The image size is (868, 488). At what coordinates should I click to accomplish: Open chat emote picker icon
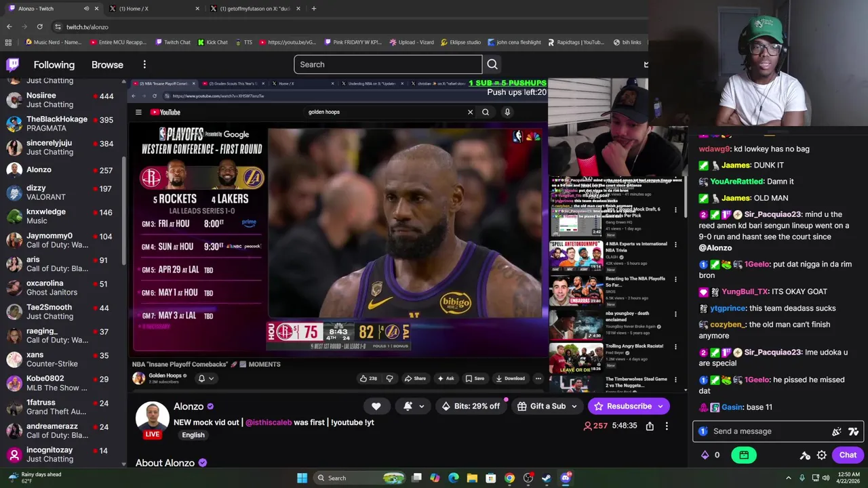tap(853, 431)
